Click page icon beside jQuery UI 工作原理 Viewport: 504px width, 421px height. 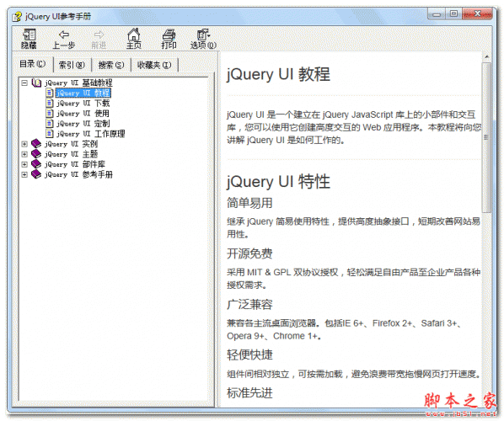click(50, 134)
